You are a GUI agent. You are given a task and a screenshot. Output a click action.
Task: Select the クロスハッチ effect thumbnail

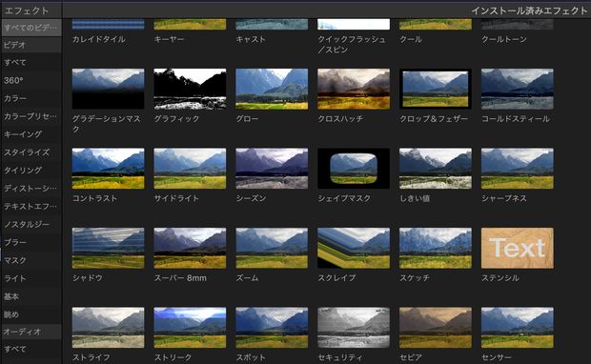(x=354, y=89)
